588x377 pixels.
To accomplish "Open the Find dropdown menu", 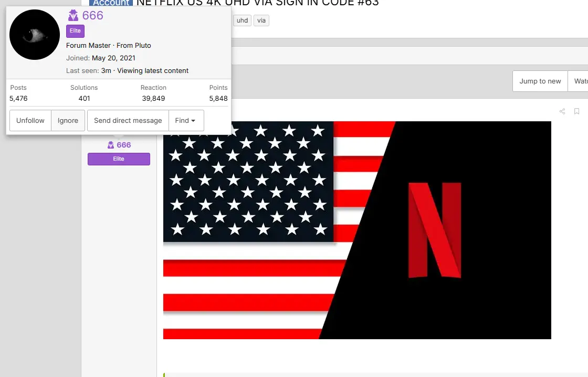I will point(186,120).
